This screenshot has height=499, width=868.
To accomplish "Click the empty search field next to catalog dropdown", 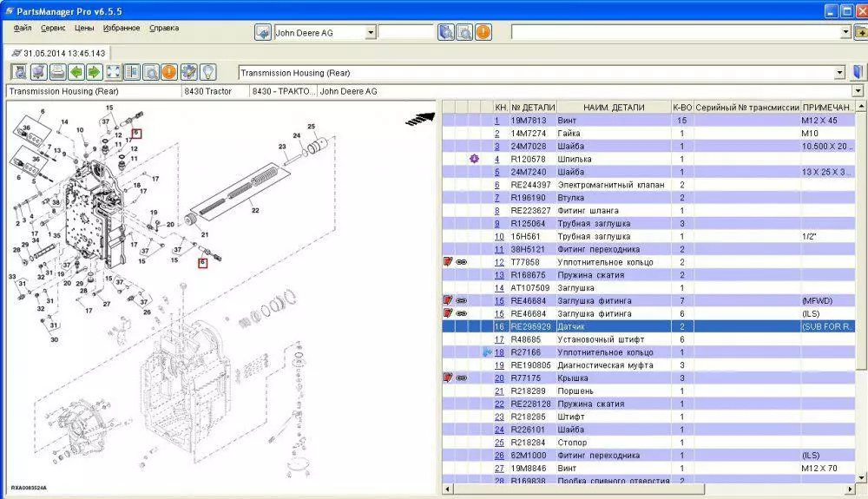I will (x=406, y=32).
